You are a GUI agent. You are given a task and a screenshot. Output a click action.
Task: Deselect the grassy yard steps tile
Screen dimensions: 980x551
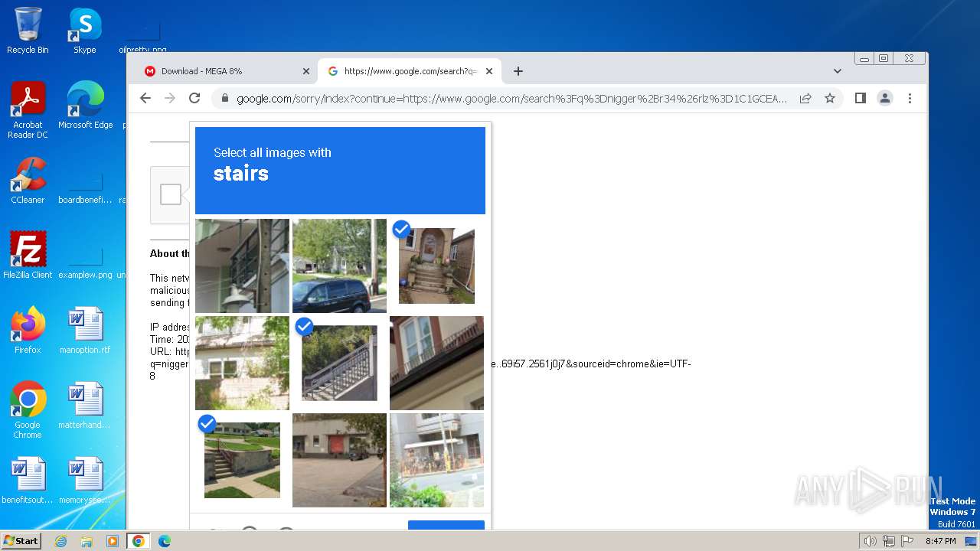[x=242, y=460]
